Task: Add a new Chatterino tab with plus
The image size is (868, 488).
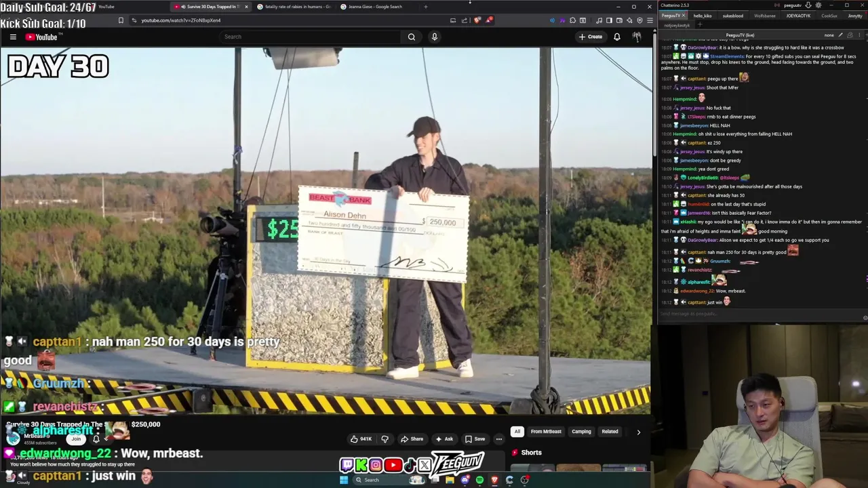Action: [x=700, y=25]
